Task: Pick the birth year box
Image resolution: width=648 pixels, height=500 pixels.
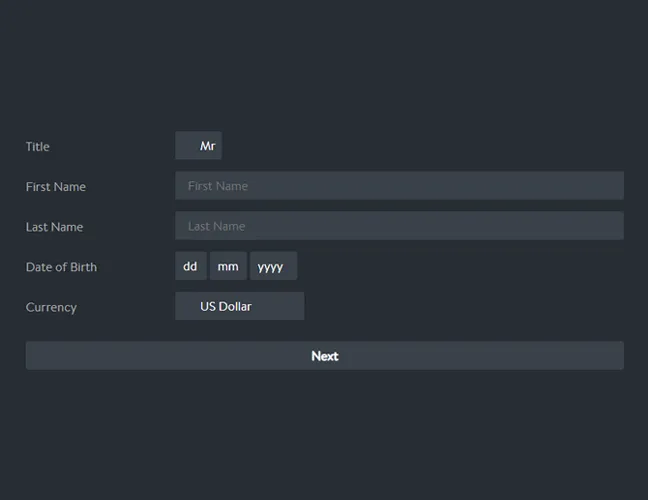Action: tap(272, 266)
